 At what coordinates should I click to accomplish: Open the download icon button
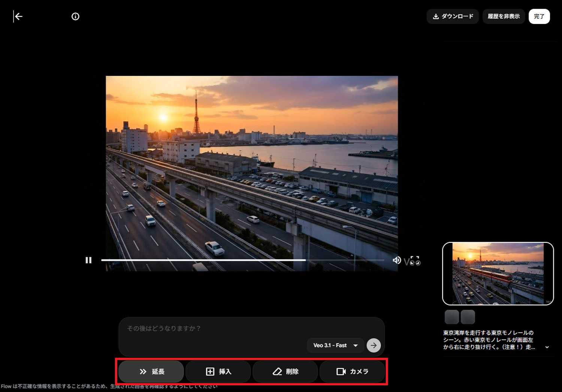(436, 16)
